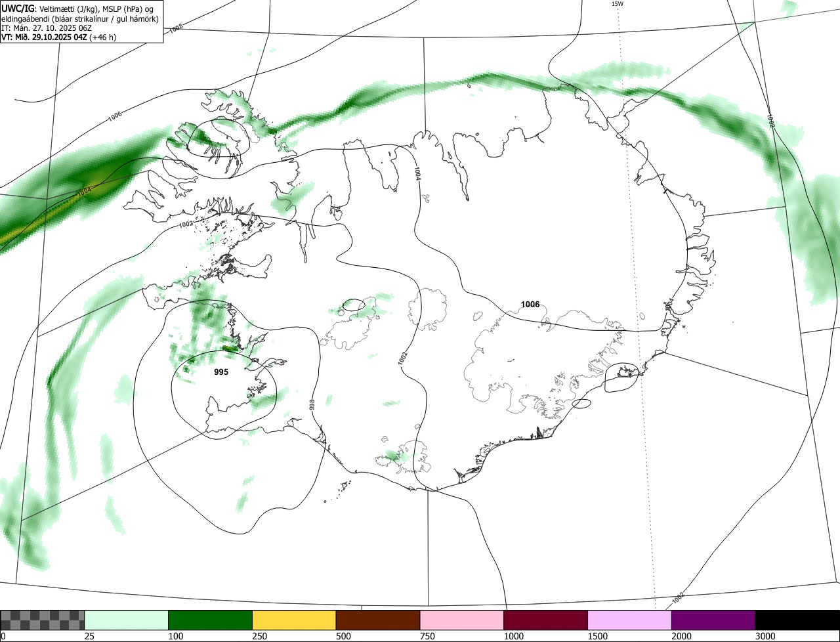The image size is (840, 642).
Task: Click the gray checkered 0–25 legend swatch
Action: click(x=43, y=620)
